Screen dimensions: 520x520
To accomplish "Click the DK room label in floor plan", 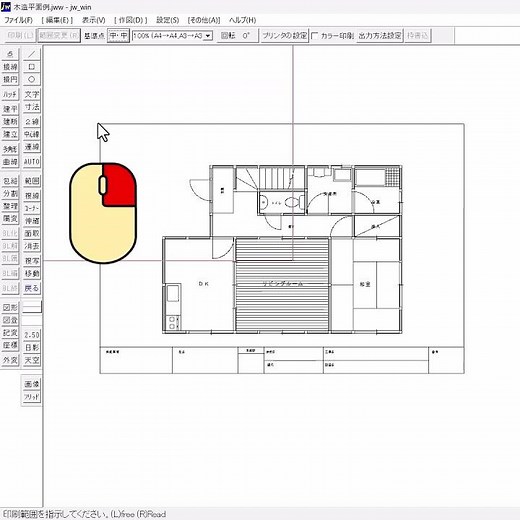I will 203,284.
